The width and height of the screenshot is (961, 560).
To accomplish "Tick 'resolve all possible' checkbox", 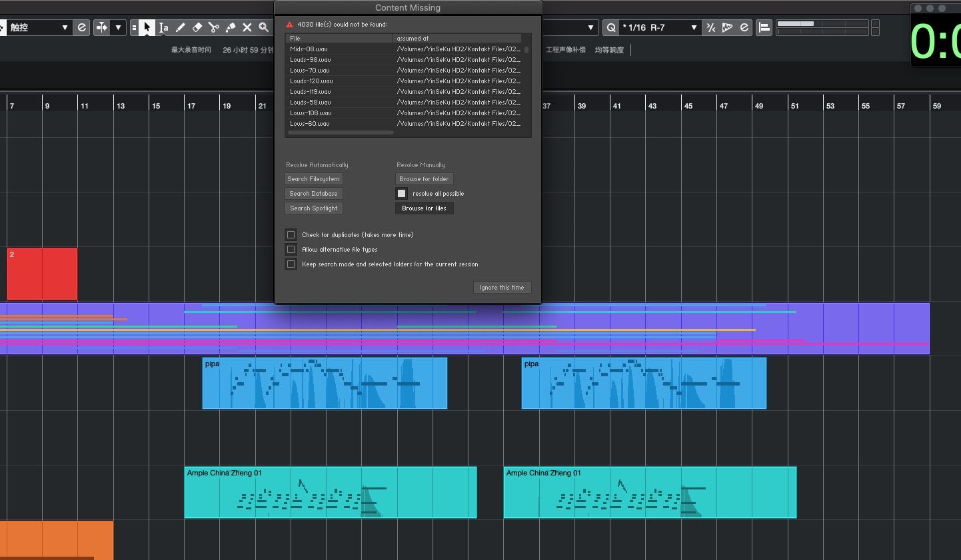I will [x=401, y=193].
